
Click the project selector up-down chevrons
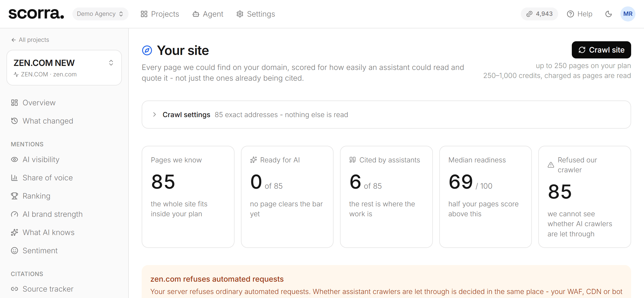(x=111, y=63)
